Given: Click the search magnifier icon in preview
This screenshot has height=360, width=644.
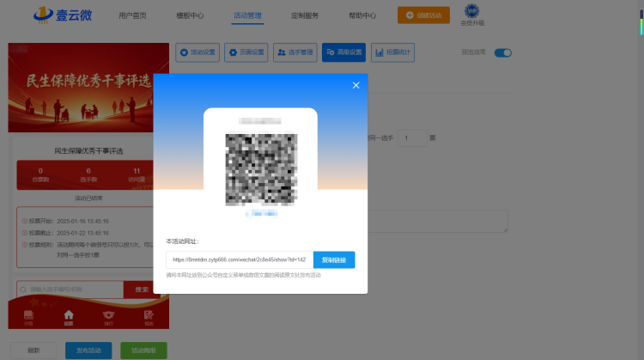Looking at the screenshot, I should pos(23,290).
